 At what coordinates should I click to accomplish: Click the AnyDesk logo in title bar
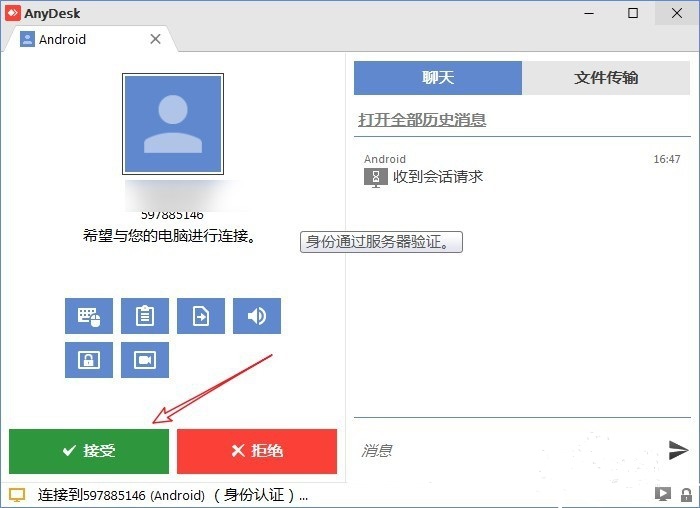[x=13, y=13]
